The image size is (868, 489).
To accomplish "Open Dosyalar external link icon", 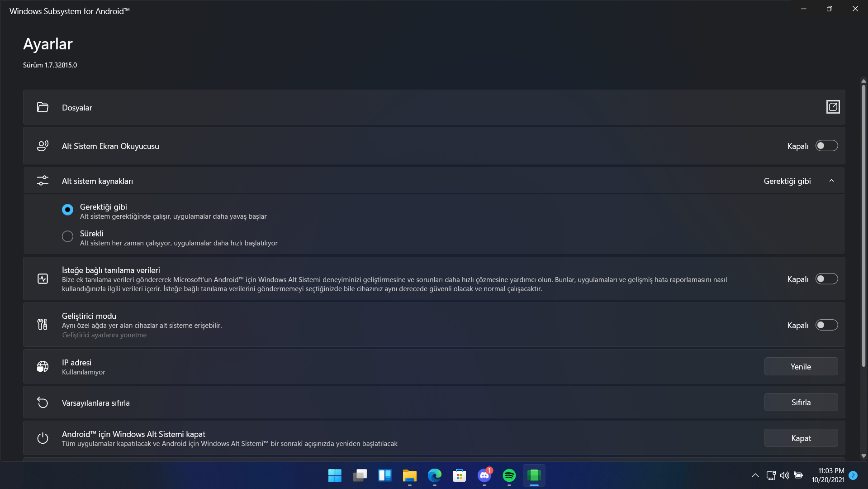I will (x=833, y=107).
